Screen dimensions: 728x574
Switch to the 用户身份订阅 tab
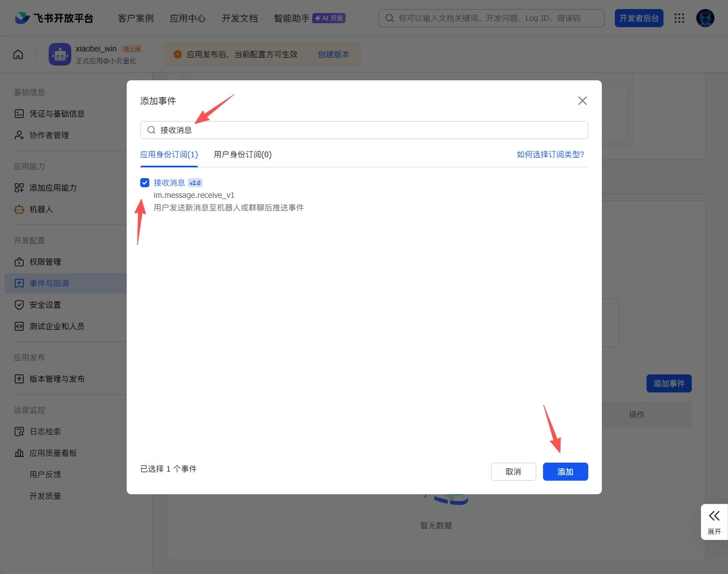242,154
